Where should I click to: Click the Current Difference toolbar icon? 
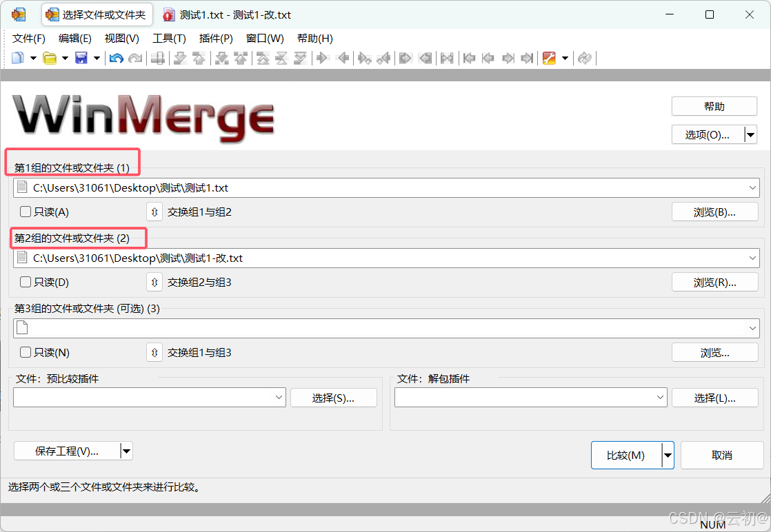(281, 58)
